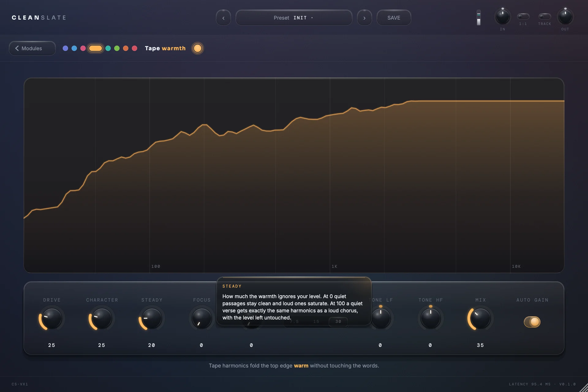
Task: Click the OUT gain knob
Action: tap(565, 17)
